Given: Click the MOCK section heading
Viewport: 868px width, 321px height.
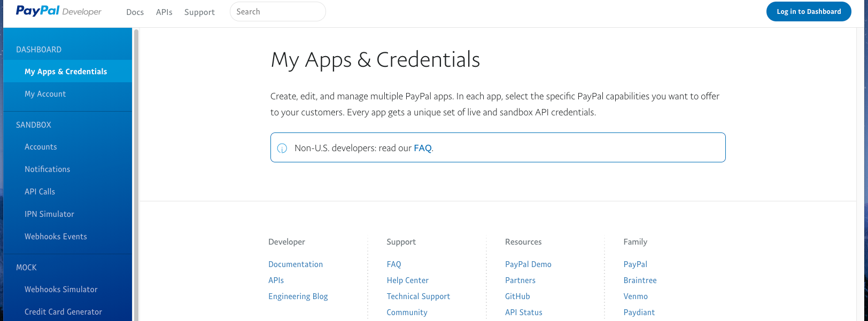Looking at the screenshot, I should 26,267.
